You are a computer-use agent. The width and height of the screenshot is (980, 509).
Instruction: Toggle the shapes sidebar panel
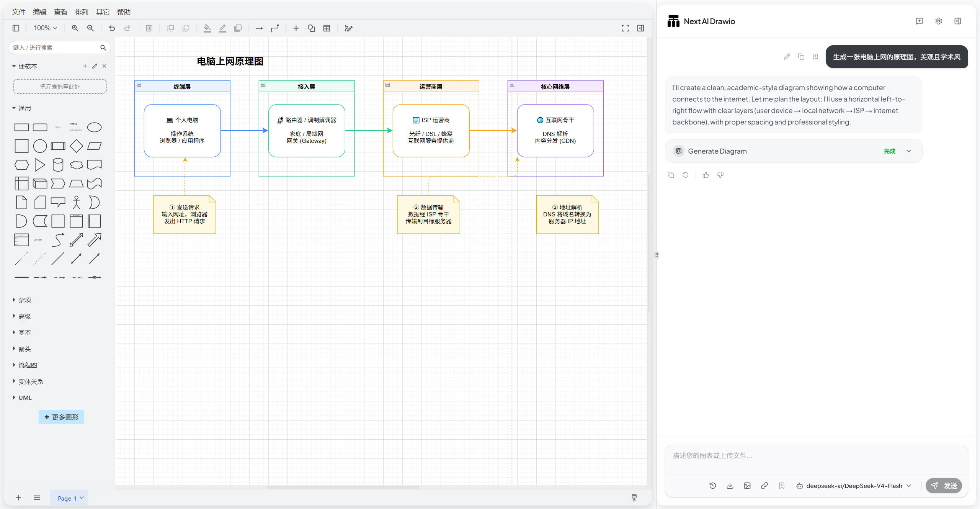coord(16,28)
